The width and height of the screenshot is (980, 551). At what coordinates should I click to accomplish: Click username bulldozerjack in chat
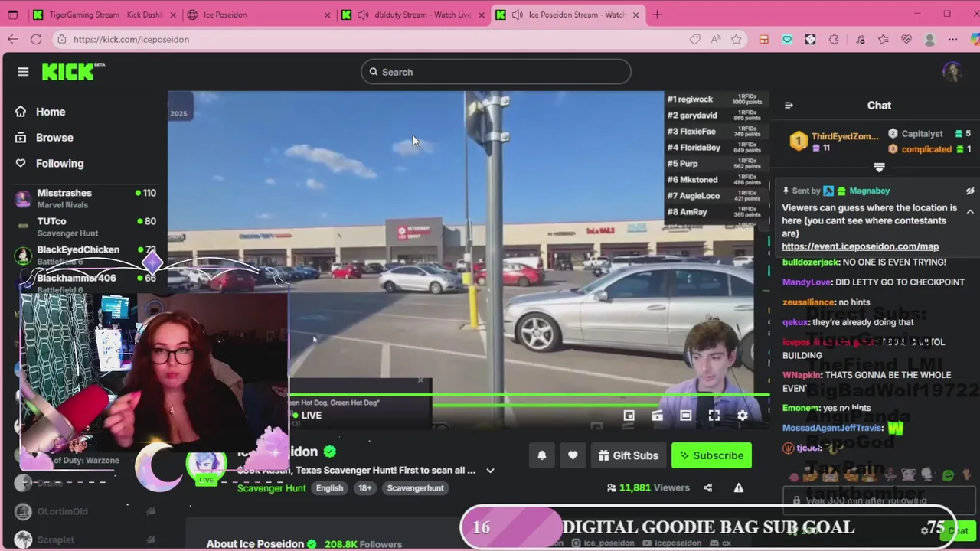click(x=811, y=262)
